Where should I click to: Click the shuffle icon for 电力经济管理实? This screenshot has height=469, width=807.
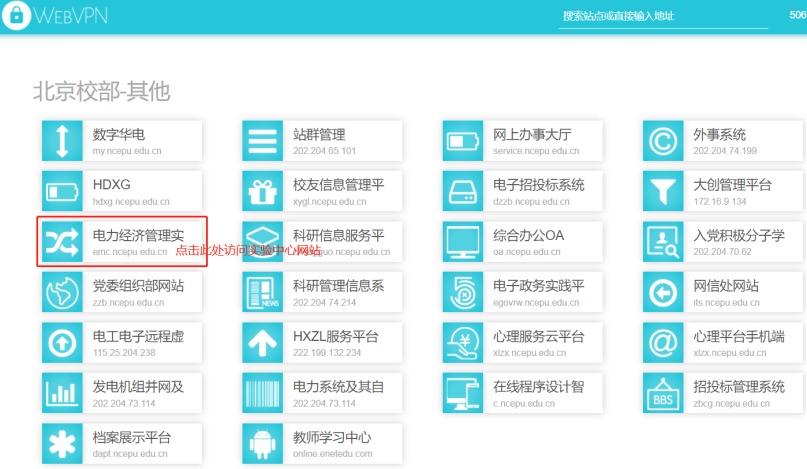click(62, 242)
